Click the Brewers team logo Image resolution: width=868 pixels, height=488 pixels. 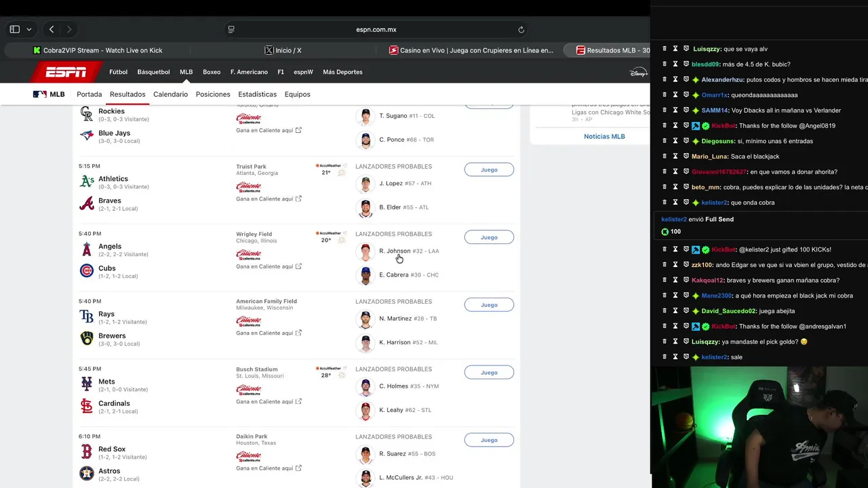(87, 338)
